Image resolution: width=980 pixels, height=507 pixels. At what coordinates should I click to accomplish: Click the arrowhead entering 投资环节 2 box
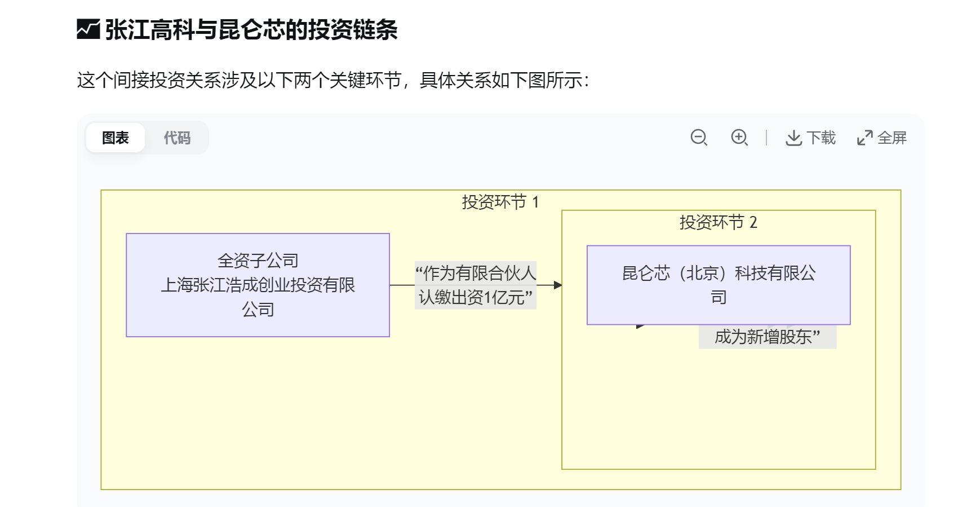click(557, 285)
